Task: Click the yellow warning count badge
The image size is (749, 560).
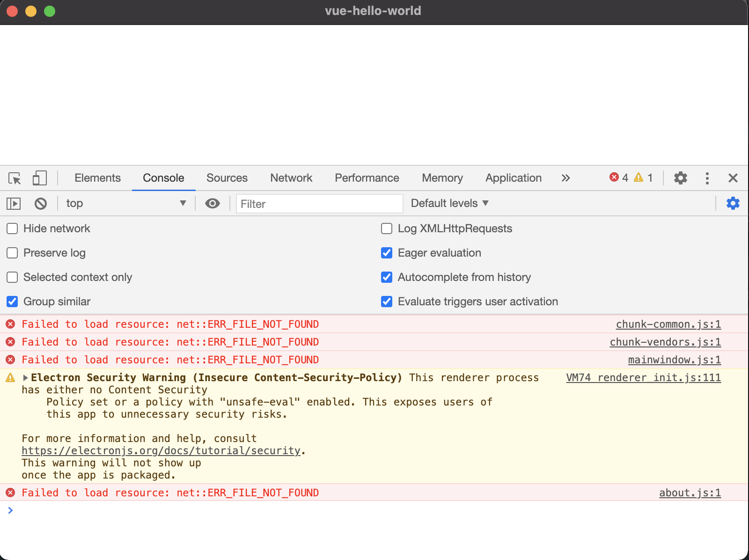Action: [643, 177]
